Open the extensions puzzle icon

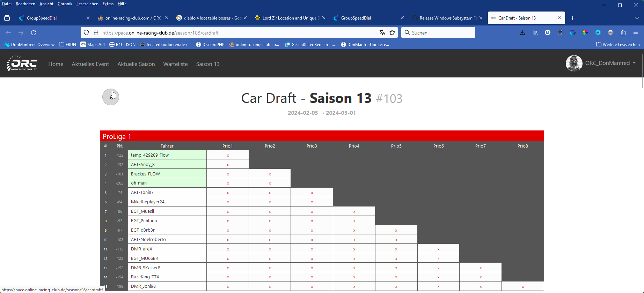tap(623, 33)
